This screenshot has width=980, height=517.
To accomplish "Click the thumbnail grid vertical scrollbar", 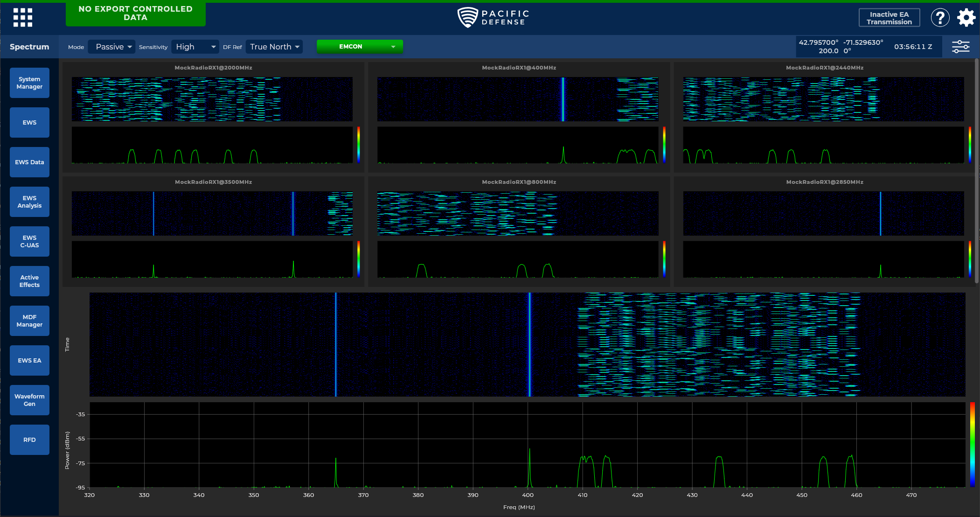I will point(977,171).
